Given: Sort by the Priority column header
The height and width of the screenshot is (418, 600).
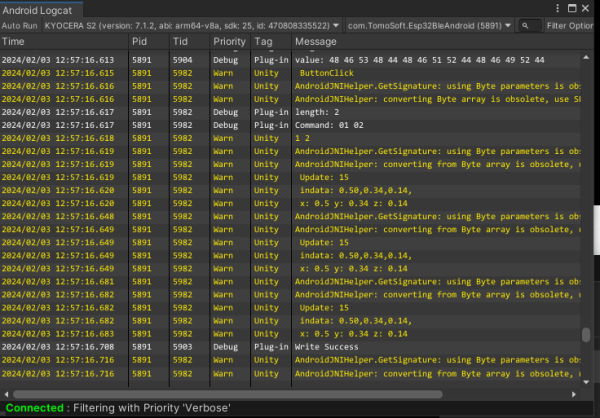Looking at the screenshot, I should pyautogui.click(x=228, y=42).
